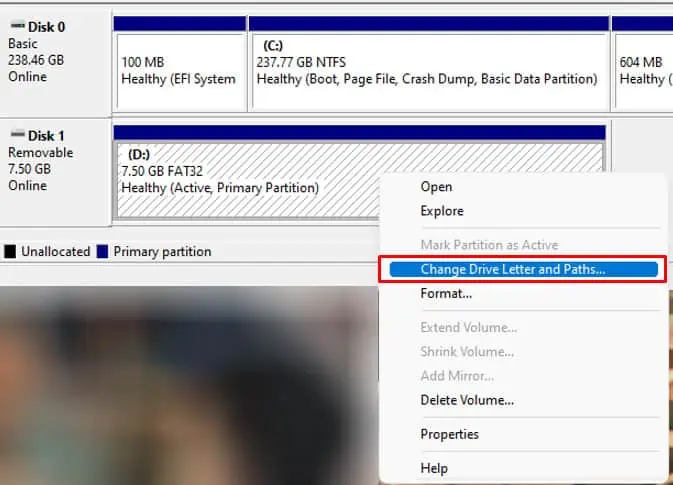Open Properties from the context menu
This screenshot has height=485, width=673.
449,434
